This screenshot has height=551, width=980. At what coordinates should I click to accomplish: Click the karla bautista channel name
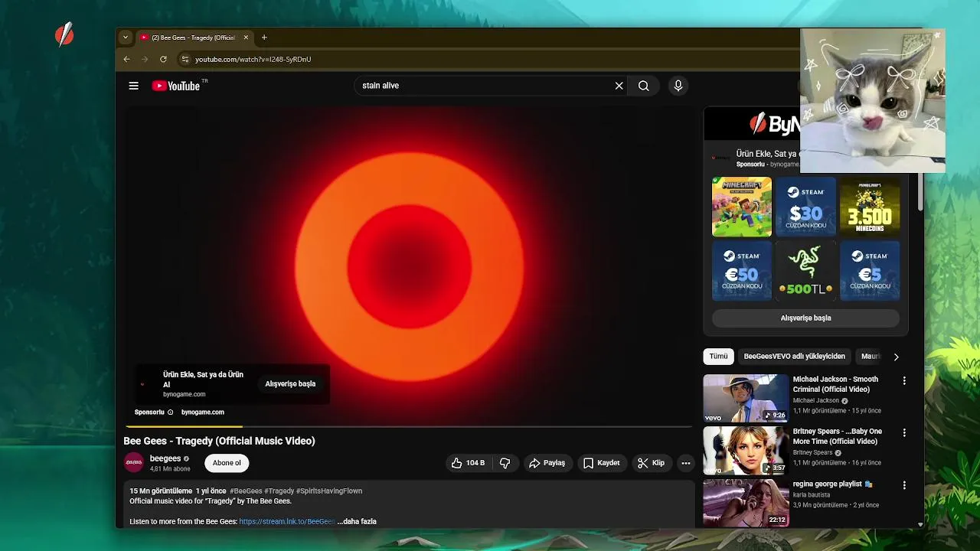(x=812, y=495)
